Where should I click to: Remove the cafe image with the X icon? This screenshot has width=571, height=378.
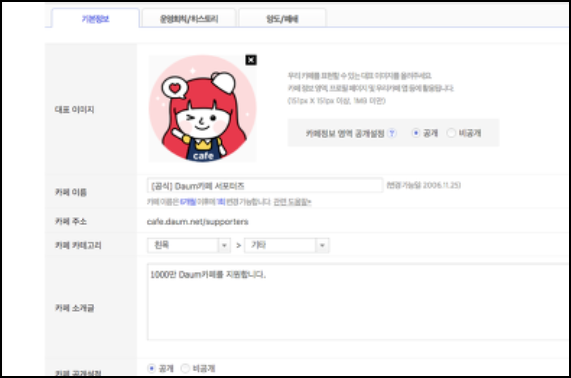[x=251, y=60]
